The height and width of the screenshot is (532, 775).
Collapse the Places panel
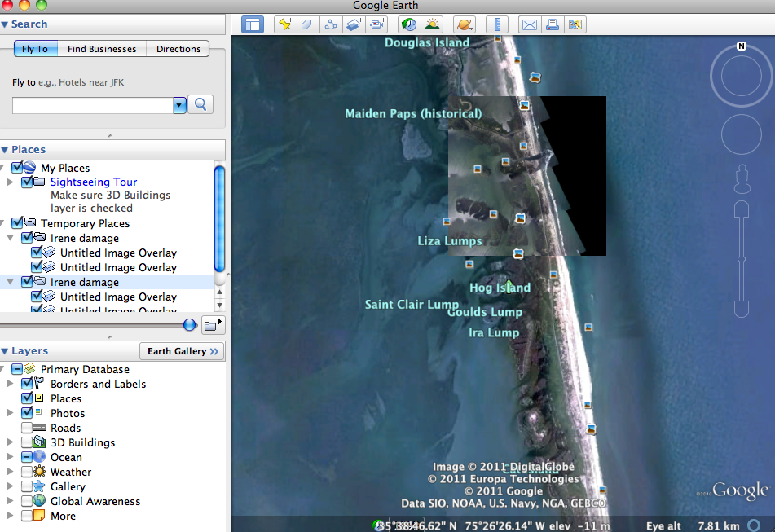pos(5,150)
